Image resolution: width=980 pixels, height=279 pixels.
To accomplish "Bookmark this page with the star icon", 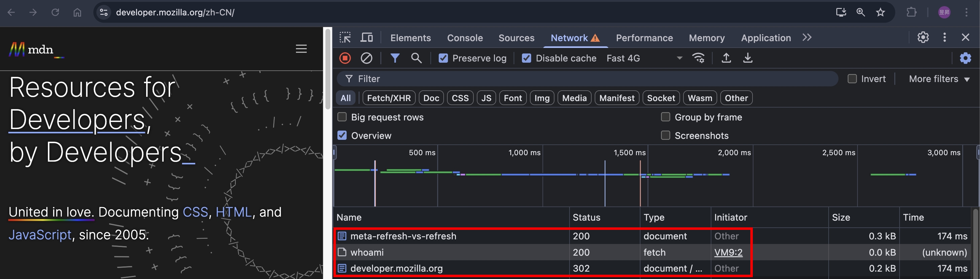I will coord(880,13).
